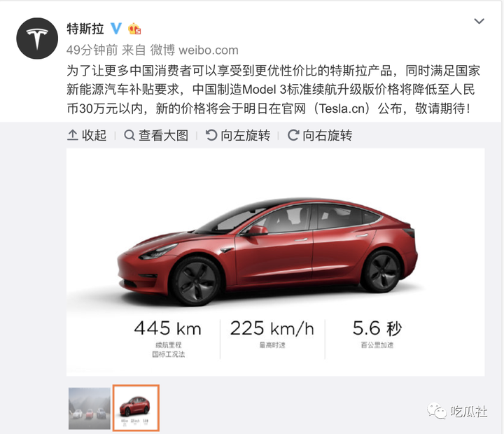The image size is (504, 434).
Task: Click the large red Model 3 image
Action: coord(276,262)
